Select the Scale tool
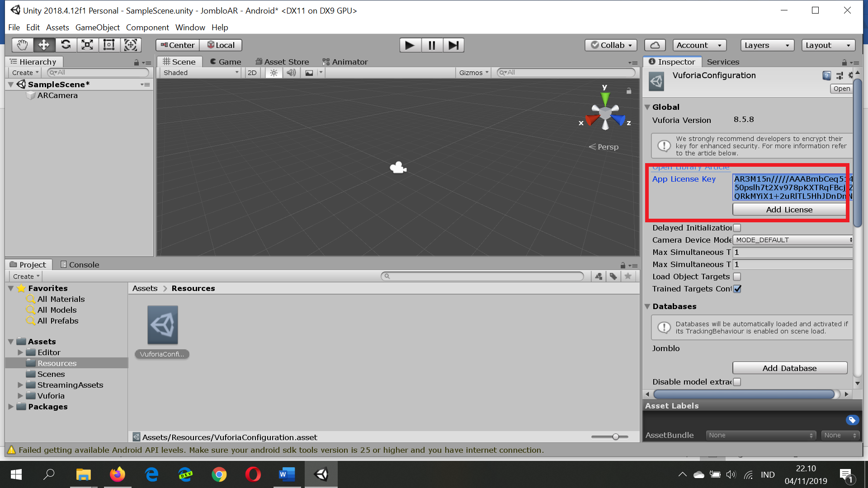The height and width of the screenshot is (488, 868). 87,45
